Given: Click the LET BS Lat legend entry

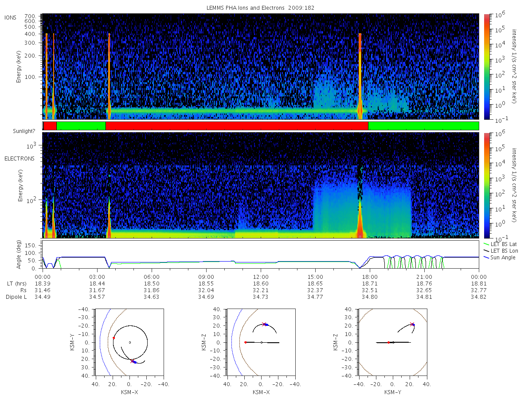Looking at the screenshot, I should pos(503,244).
